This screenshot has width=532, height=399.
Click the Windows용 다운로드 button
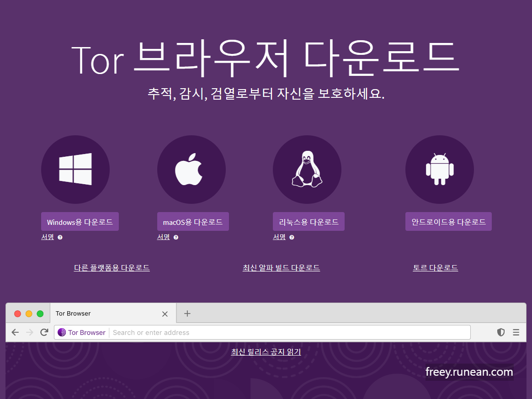(80, 221)
